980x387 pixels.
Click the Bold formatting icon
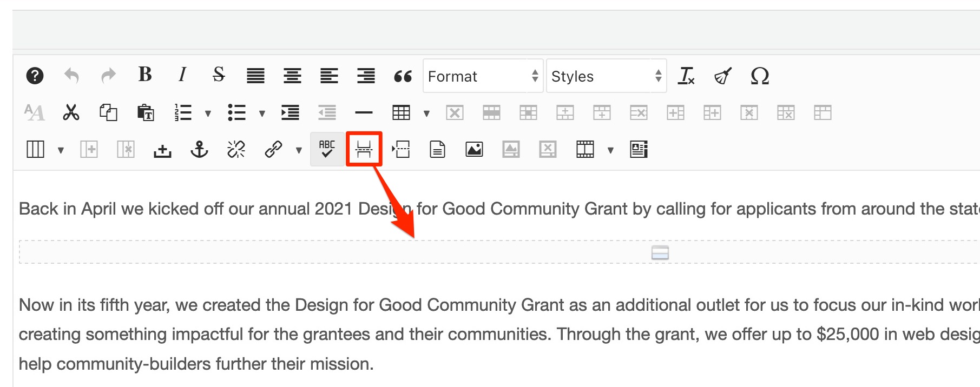[145, 75]
